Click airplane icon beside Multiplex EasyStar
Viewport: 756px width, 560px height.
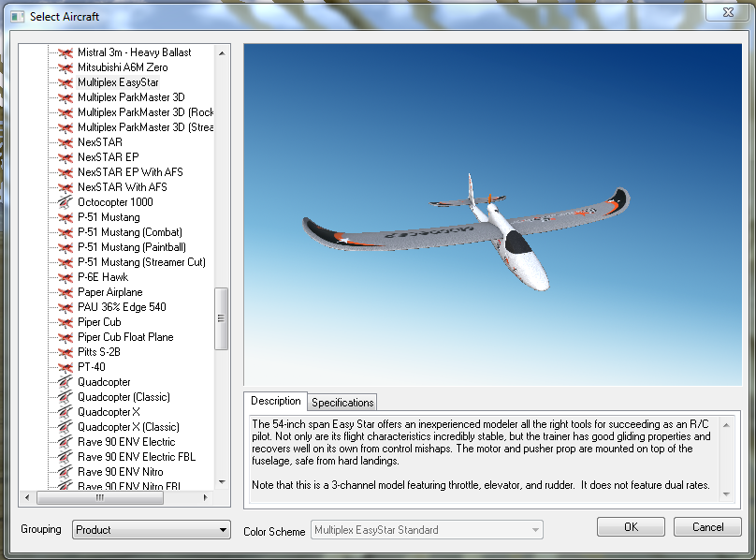click(65, 82)
